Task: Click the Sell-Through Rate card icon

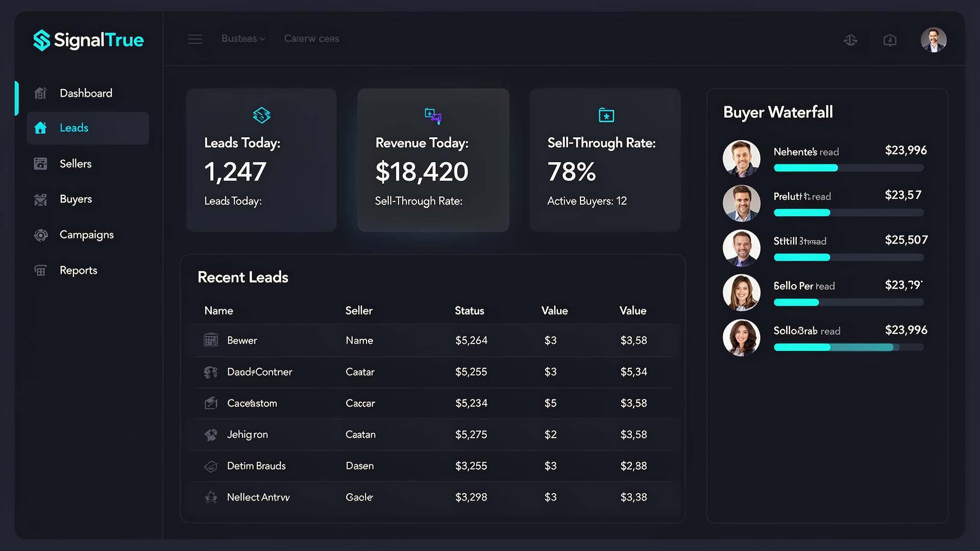Action: point(606,115)
